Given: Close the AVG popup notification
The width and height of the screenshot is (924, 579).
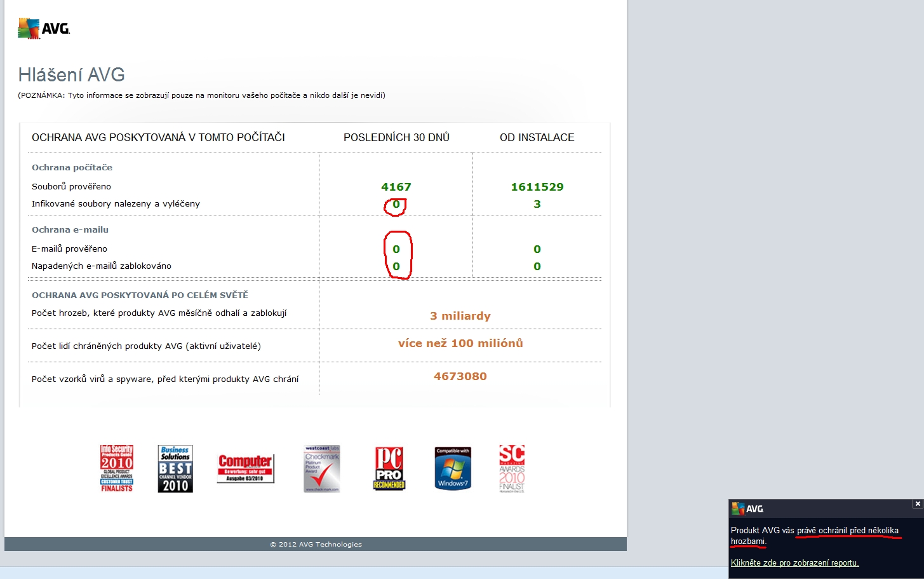Looking at the screenshot, I should [x=917, y=504].
